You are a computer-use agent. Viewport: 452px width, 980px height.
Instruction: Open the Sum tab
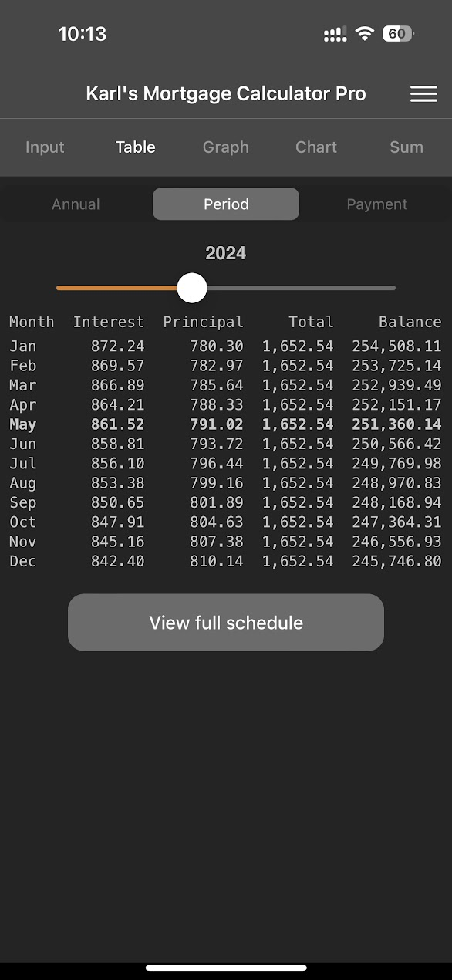pos(406,147)
